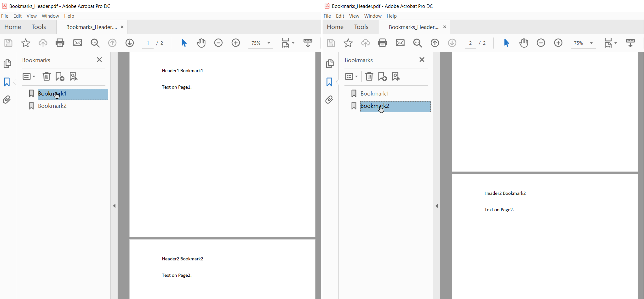Open the zoom percentage dropdown
This screenshot has width=644, height=299.
click(x=269, y=43)
